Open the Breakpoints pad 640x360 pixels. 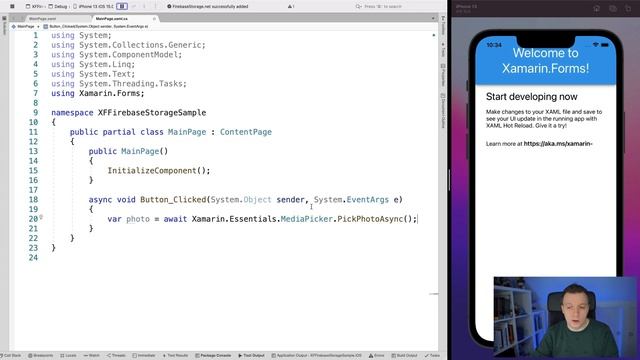coord(40,356)
